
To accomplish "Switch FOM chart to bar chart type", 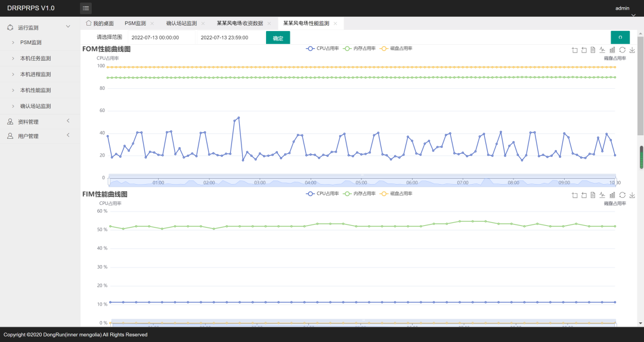I will [x=612, y=50].
